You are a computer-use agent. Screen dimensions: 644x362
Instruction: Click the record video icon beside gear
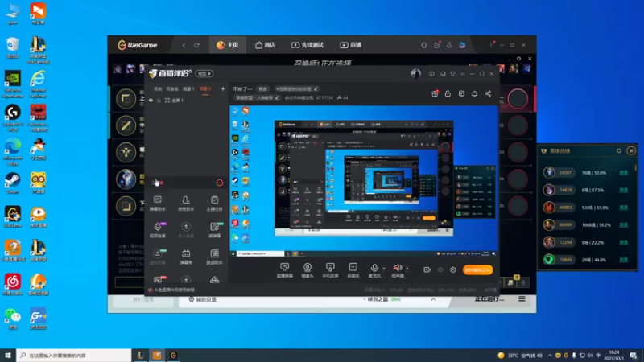(x=427, y=269)
